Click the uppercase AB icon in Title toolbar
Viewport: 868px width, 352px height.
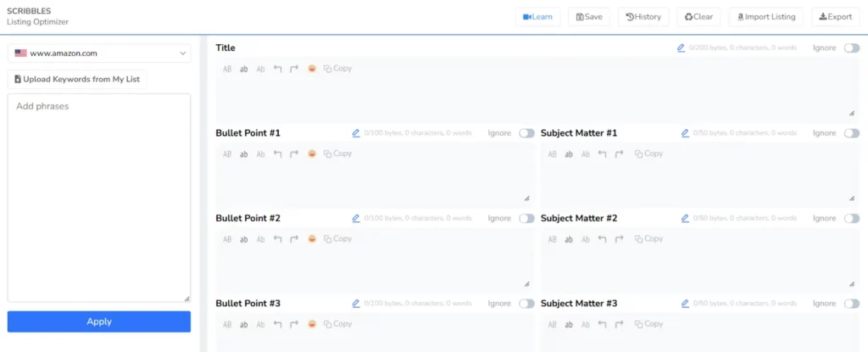[x=227, y=69]
